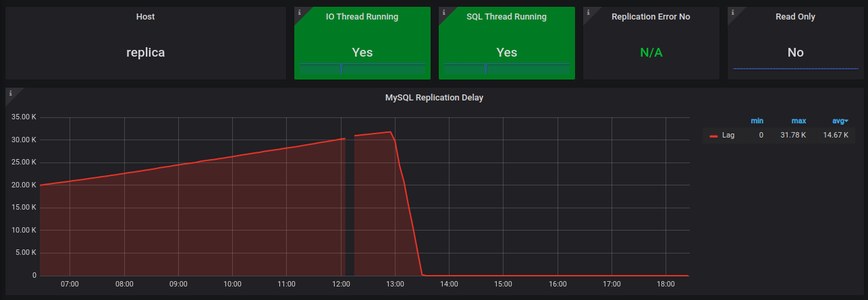Click the Lag max value 31.78 K
Screen dimensions: 868x300
coord(794,136)
